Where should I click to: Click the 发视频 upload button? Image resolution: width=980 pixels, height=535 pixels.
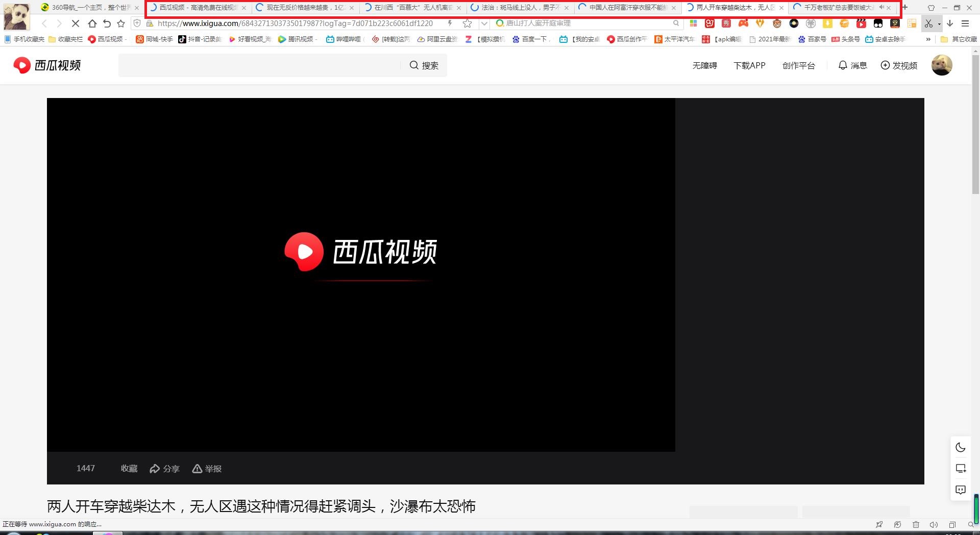pyautogui.click(x=899, y=65)
